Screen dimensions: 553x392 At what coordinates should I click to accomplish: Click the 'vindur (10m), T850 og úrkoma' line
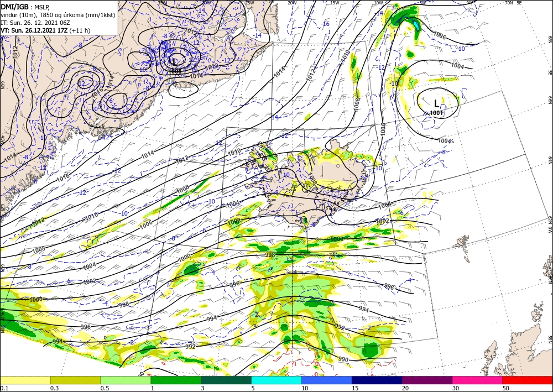click(x=58, y=15)
